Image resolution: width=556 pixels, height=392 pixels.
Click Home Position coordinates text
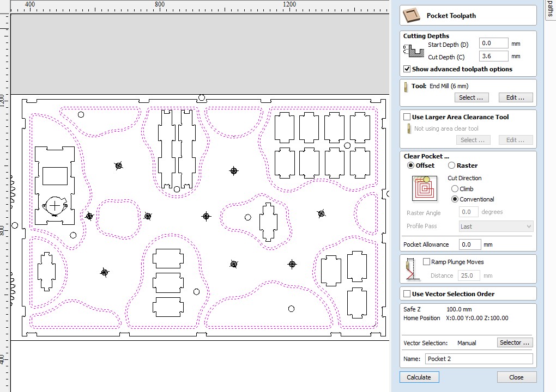pyautogui.click(x=477, y=318)
